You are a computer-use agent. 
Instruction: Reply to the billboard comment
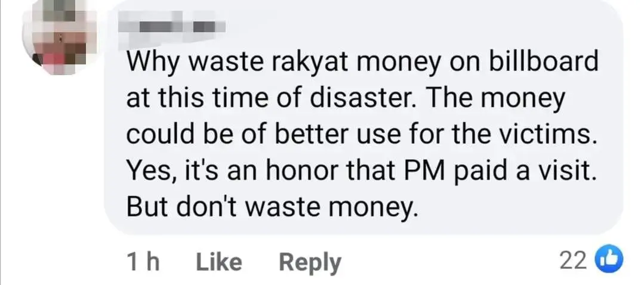click(310, 263)
